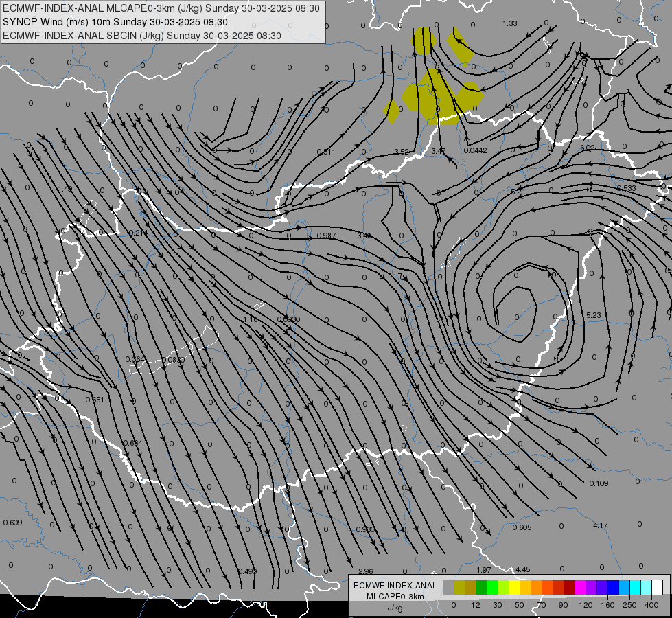672x618 pixels.
Task: Click the gray swatch in the MLCAPE legend
Action: click(448, 587)
